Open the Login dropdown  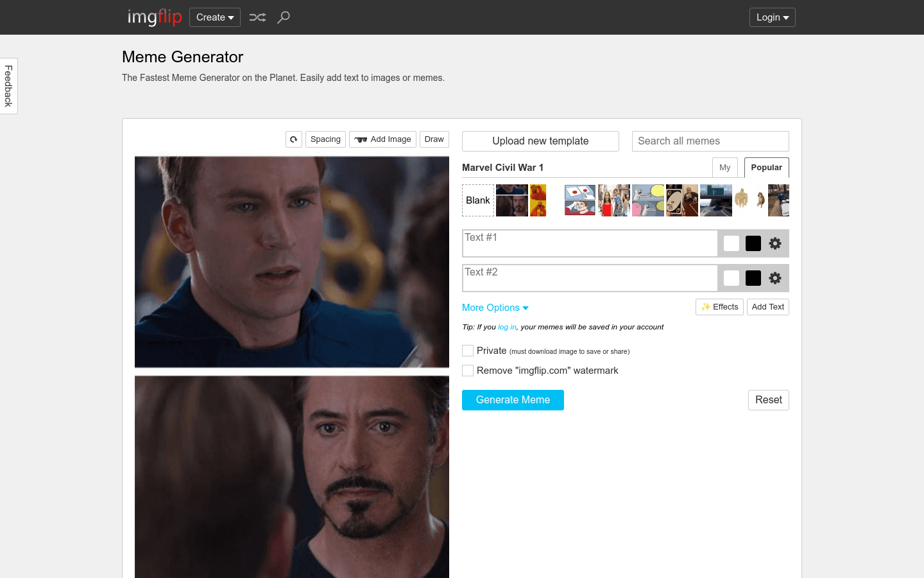coord(772,17)
